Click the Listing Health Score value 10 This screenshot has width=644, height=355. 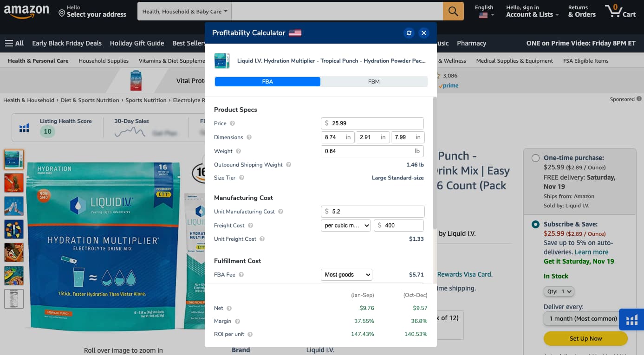[47, 131]
